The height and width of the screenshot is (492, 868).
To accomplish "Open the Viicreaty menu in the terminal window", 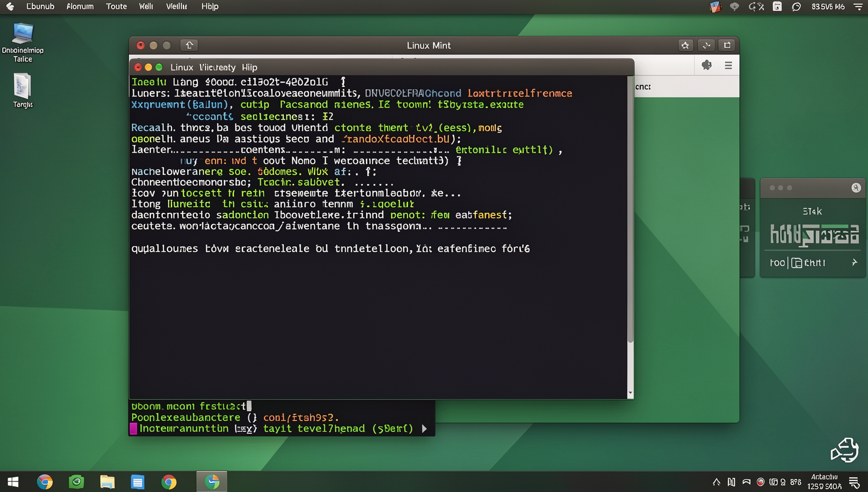I will (218, 67).
